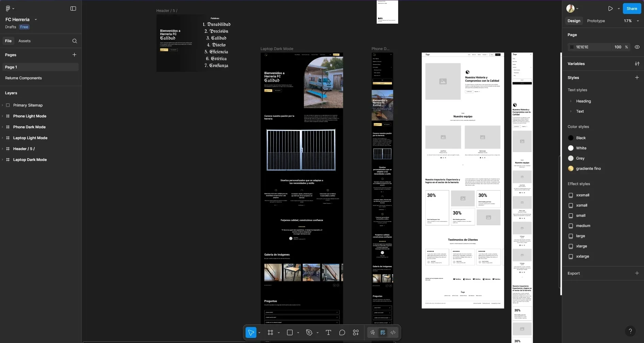Switch to Dev Mode in toolbar
Viewport: 644px width, 343px height.
393,332
